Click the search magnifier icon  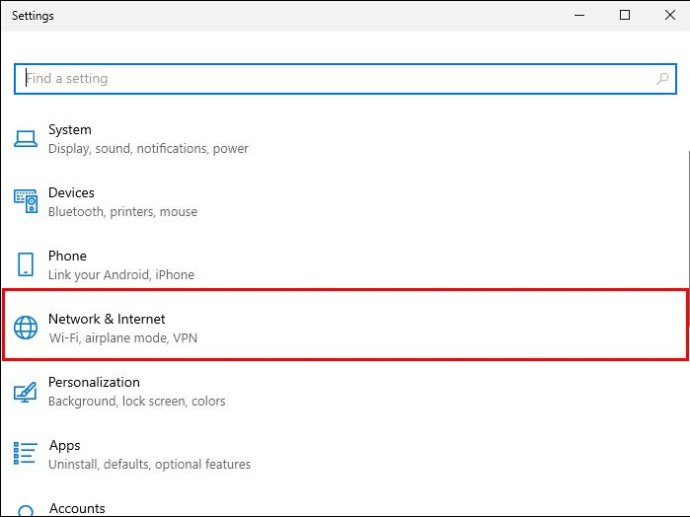662,79
